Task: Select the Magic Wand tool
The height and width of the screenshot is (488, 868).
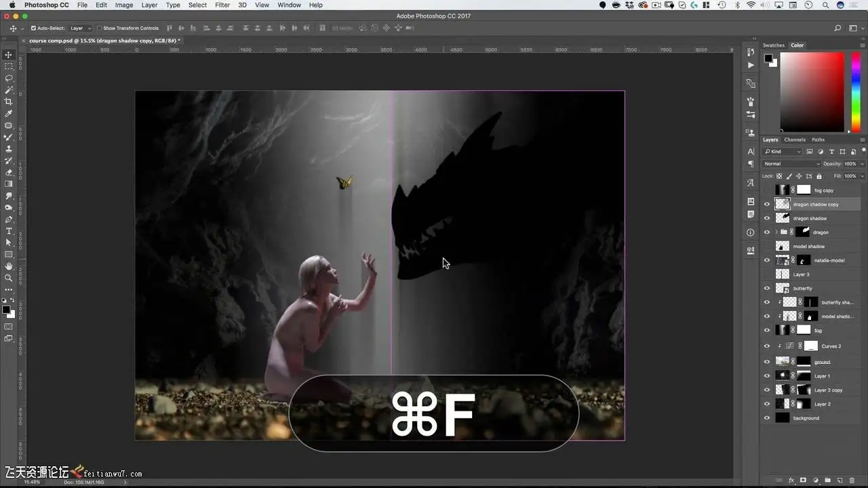Action: point(9,89)
